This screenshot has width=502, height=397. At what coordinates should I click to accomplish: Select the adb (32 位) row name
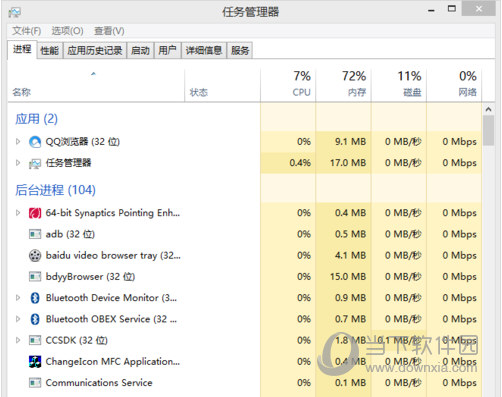pos(70,234)
